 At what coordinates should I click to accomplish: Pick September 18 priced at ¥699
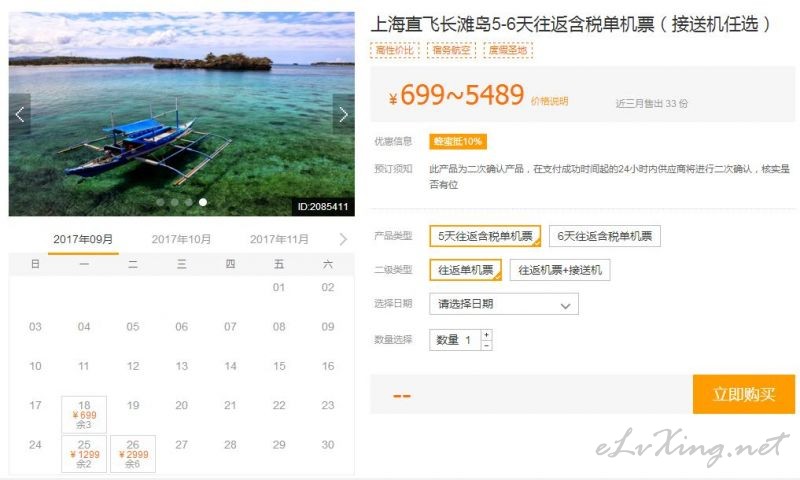coord(84,414)
